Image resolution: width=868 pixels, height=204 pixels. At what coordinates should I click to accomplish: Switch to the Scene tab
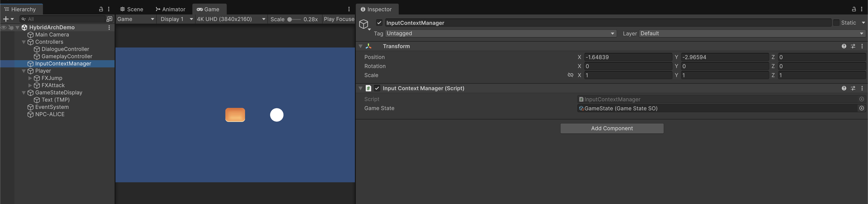[132, 9]
